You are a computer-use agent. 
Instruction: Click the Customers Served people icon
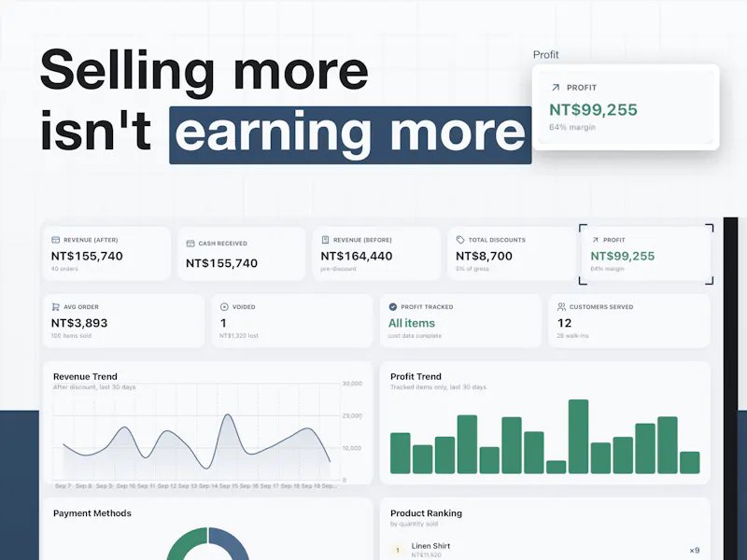tap(561, 307)
